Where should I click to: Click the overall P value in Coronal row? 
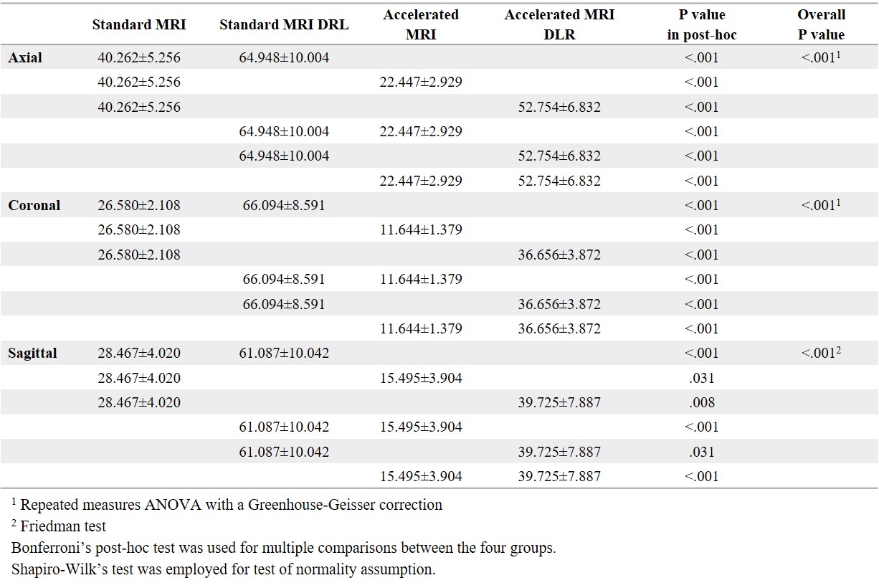tap(820, 206)
